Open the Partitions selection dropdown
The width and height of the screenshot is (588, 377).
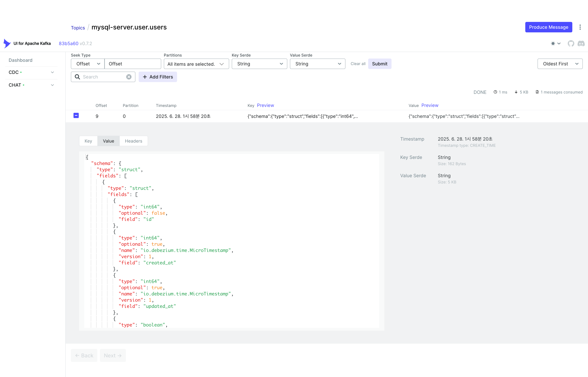(x=196, y=64)
